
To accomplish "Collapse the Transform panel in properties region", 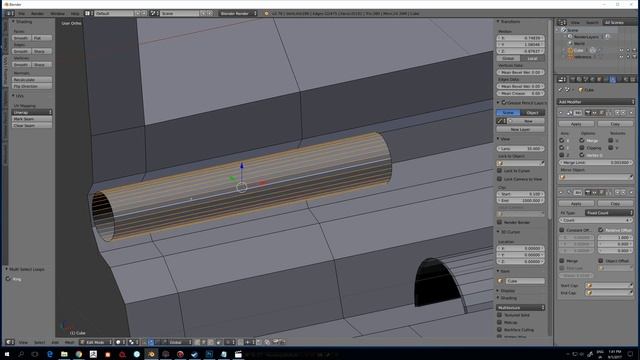I will 509,21.
